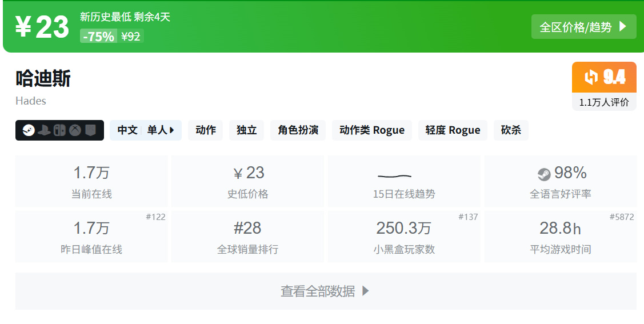Click the 15日在线趋势 label

point(404,194)
